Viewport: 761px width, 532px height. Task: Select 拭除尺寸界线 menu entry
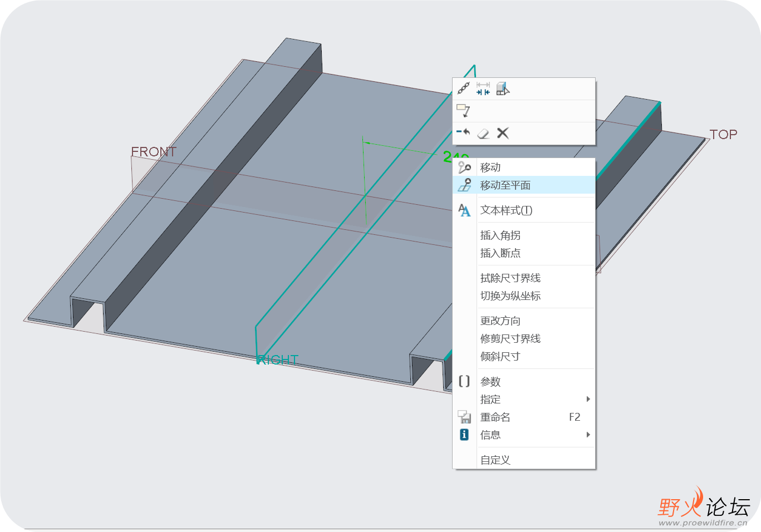[524, 278]
